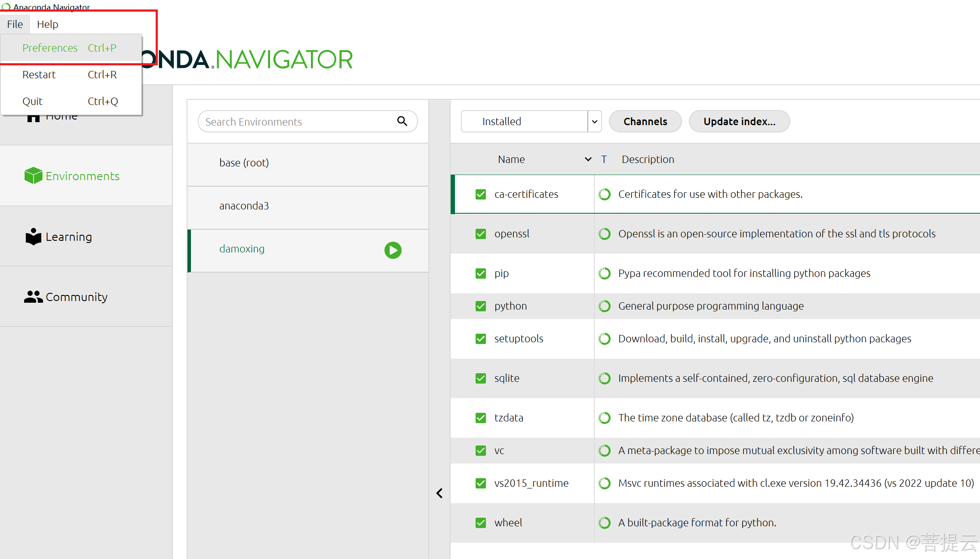Collapse the environments panel with left arrow

(439, 493)
